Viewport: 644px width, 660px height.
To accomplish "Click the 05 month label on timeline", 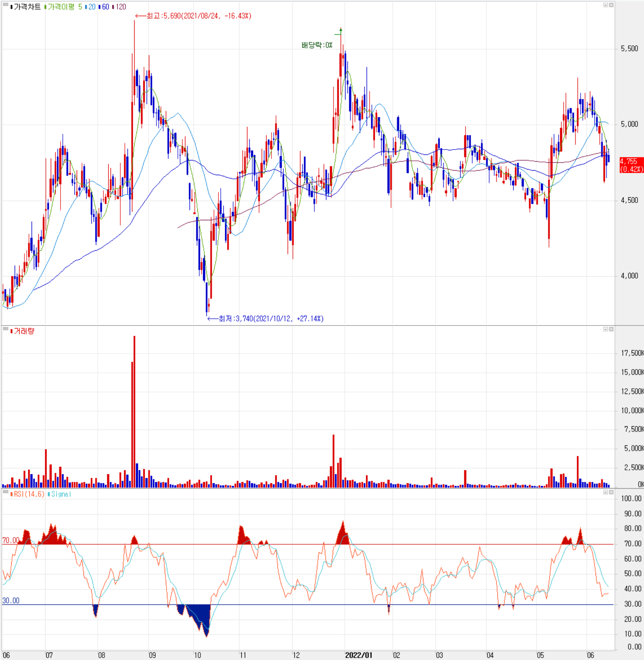I will 540,655.
